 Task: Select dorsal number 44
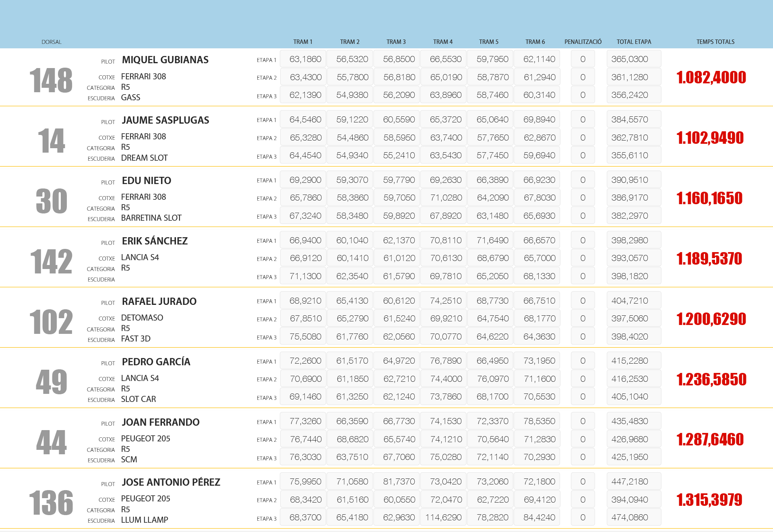(51, 442)
